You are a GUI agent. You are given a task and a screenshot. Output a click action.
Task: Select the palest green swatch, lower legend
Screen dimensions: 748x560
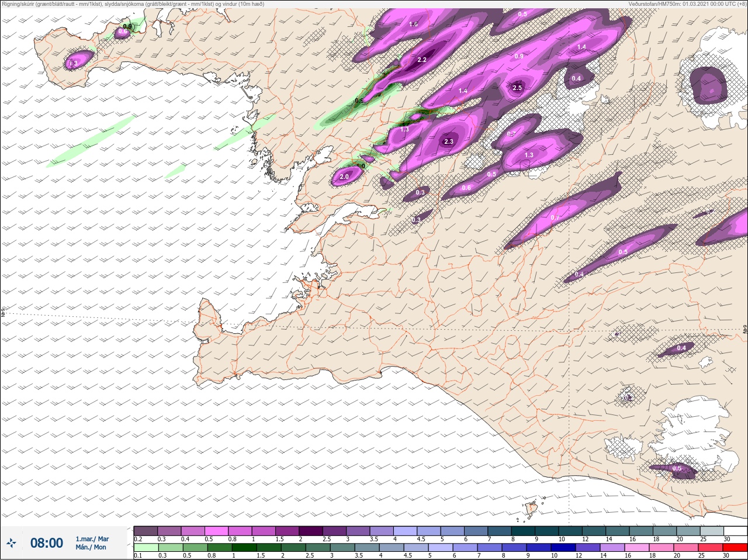146,547
